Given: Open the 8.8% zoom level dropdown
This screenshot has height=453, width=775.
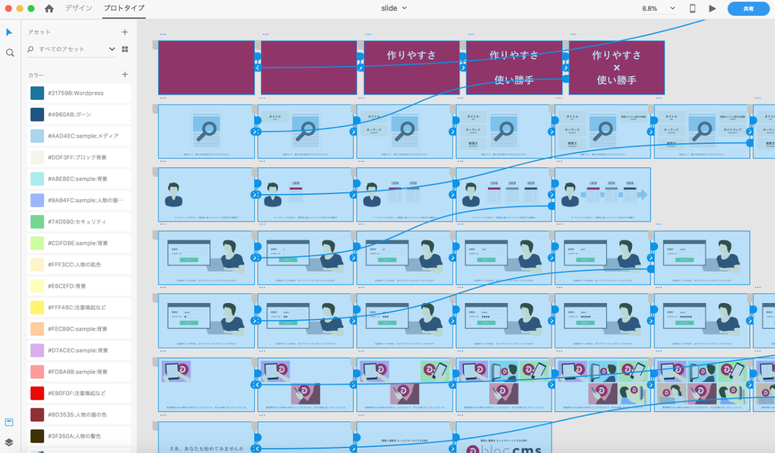Looking at the screenshot, I should tap(672, 8).
